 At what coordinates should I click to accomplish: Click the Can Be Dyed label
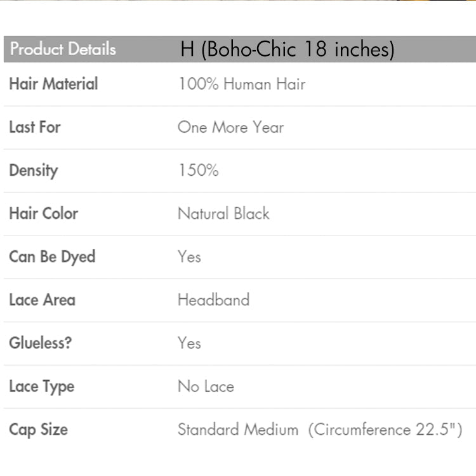tap(52, 256)
